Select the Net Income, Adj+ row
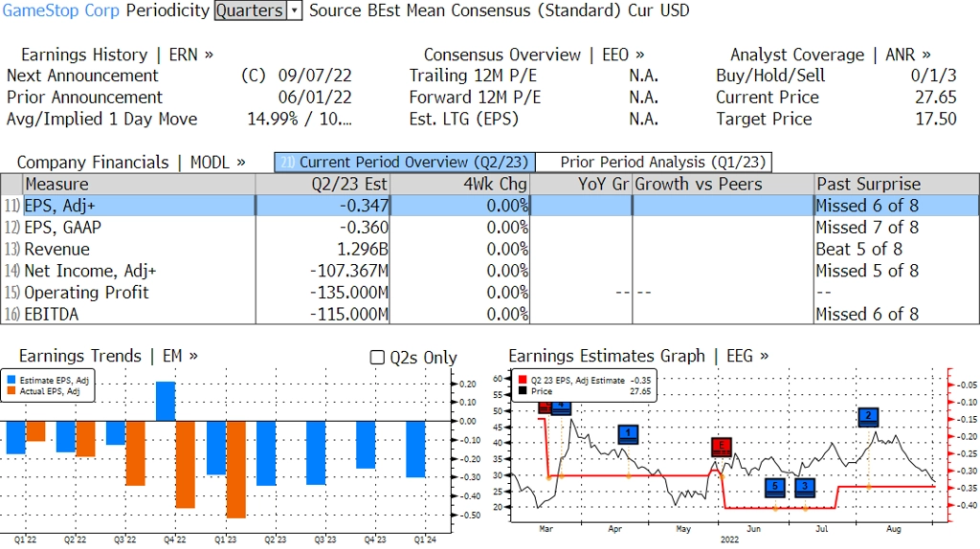Screen dimensions: 980x549 click(490, 271)
